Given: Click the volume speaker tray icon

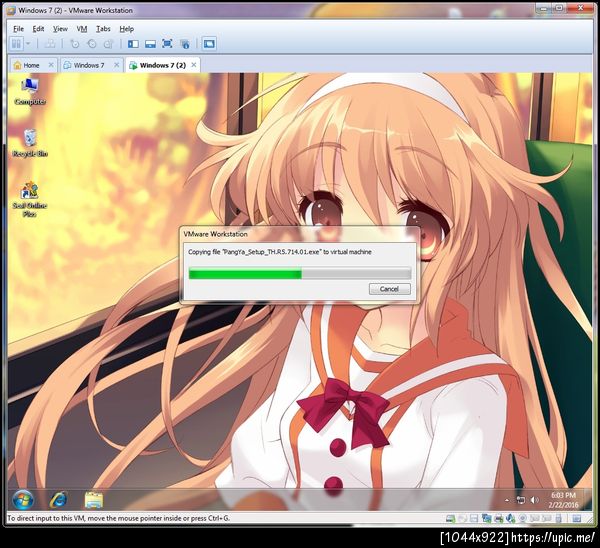Looking at the screenshot, I should click(534, 500).
